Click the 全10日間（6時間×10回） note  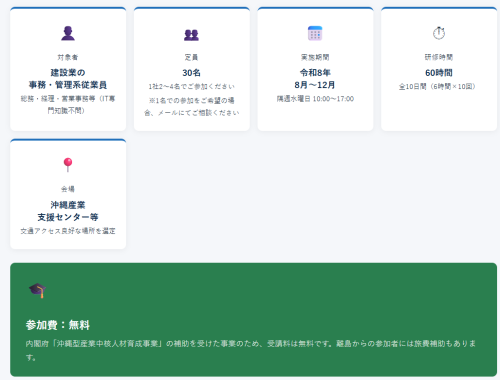point(439,86)
